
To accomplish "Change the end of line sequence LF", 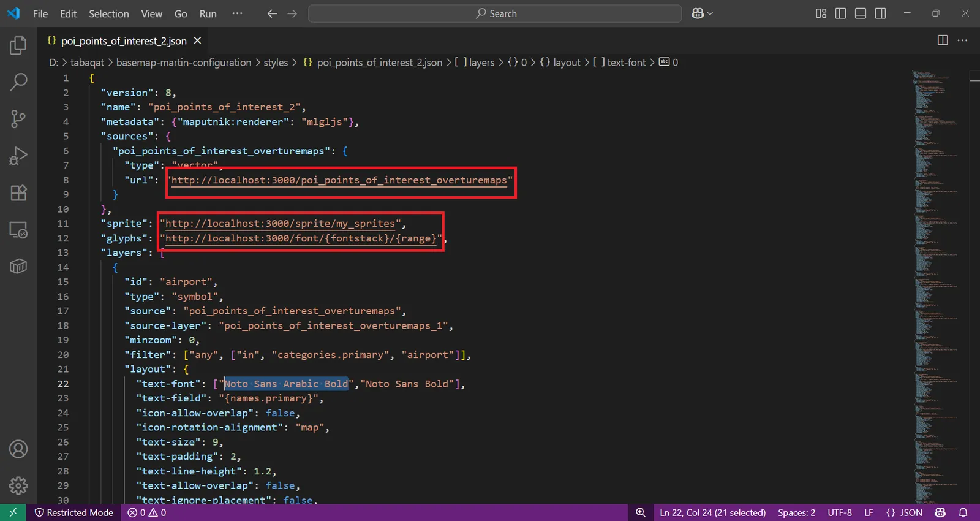I will click(x=869, y=512).
